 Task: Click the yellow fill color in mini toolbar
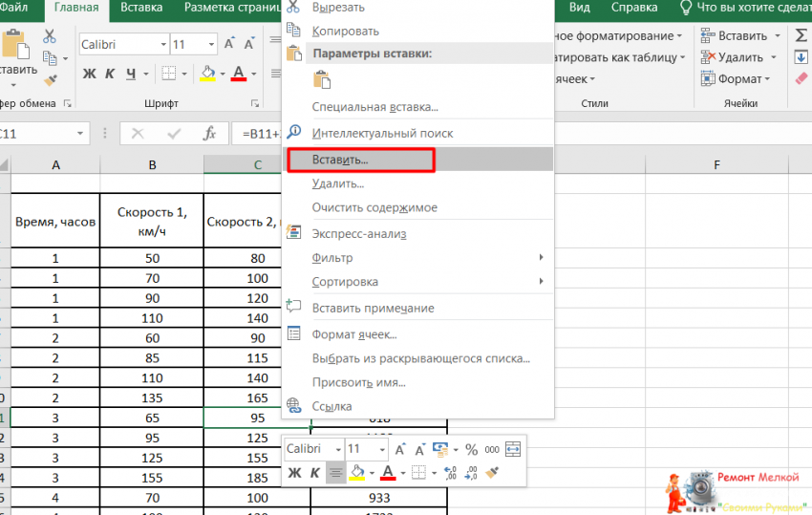click(x=357, y=472)
